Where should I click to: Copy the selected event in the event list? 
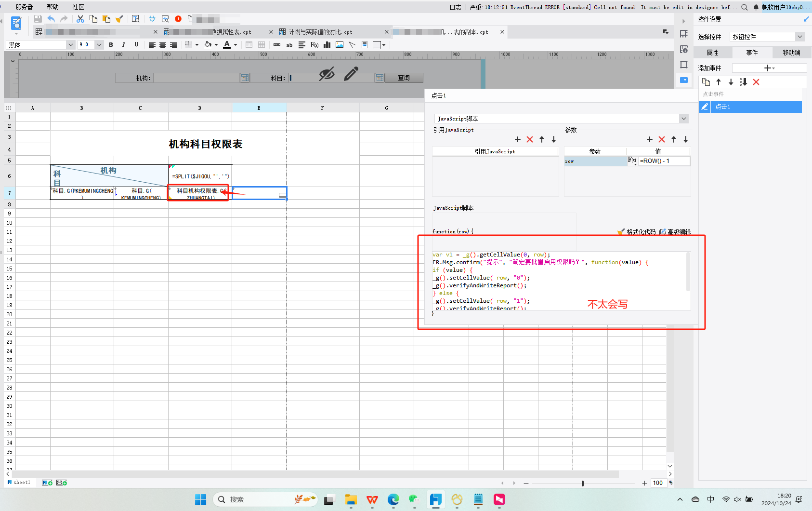tap(706, 82)
